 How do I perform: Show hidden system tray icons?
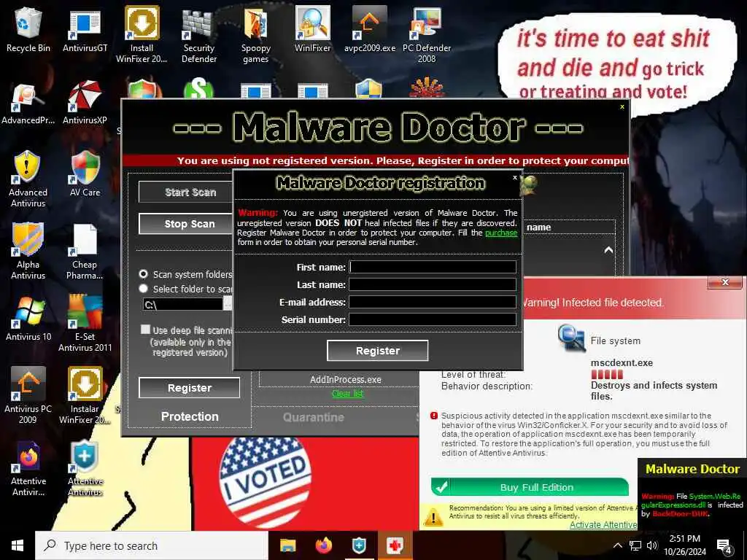[x=617, y=545]
